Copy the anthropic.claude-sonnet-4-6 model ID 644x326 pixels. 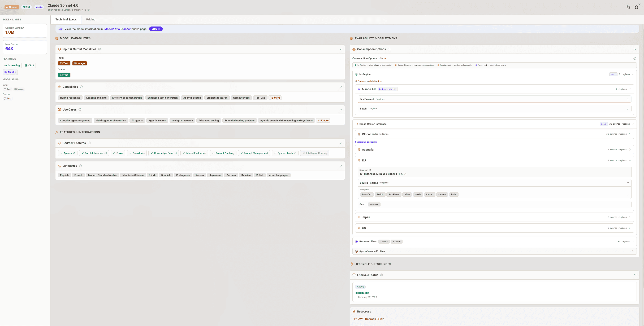(89, 10)
